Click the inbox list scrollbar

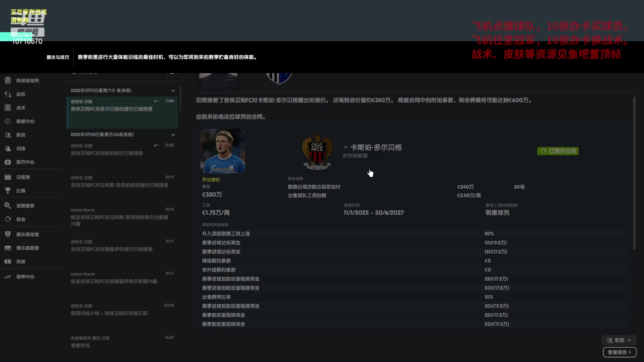pyautogui.click(x=180, y=98)
